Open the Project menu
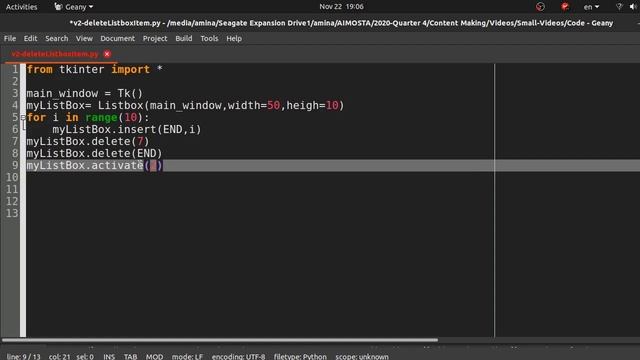Screen dimensions: 640x360 (155, 38)
